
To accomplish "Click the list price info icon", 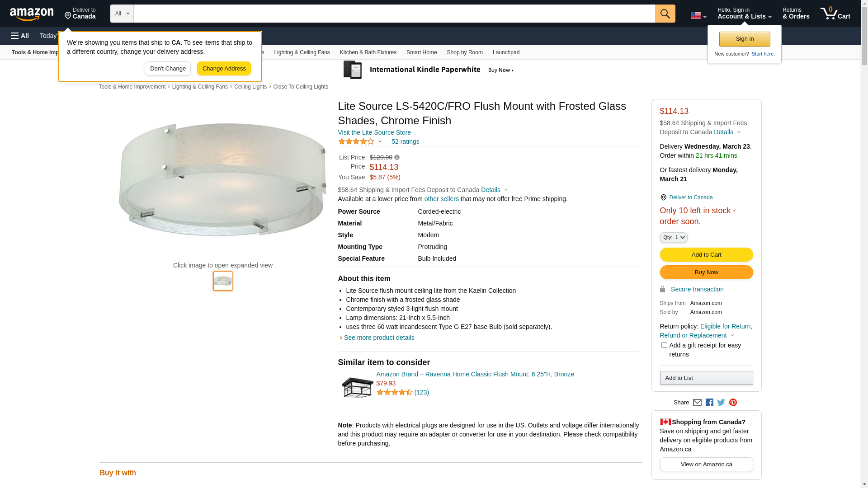I will [x=397, y=157].
